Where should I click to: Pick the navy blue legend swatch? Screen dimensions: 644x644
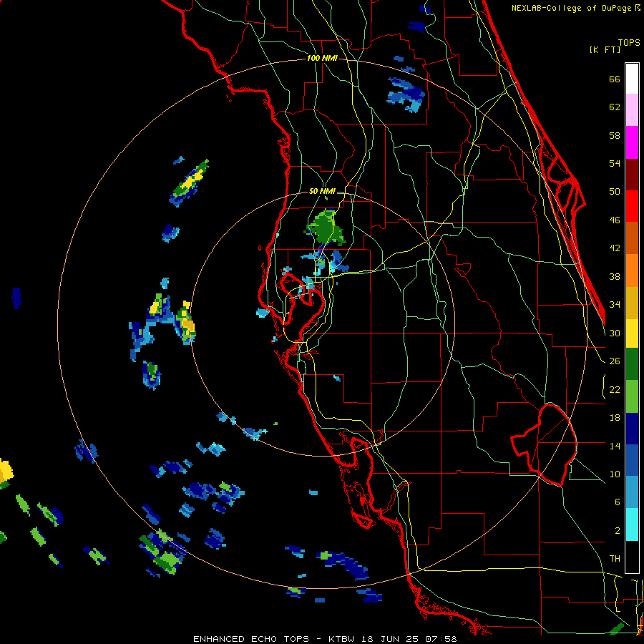(x=632, y=429)
